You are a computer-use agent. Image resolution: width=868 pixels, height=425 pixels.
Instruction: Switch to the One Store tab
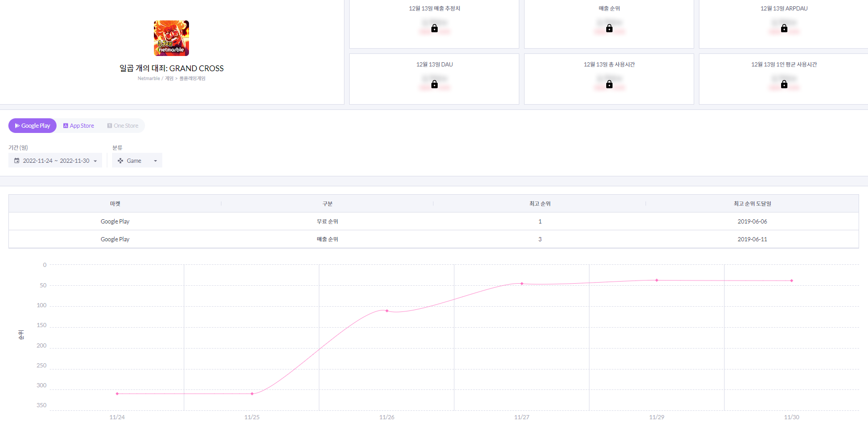(x=123, y=126)
